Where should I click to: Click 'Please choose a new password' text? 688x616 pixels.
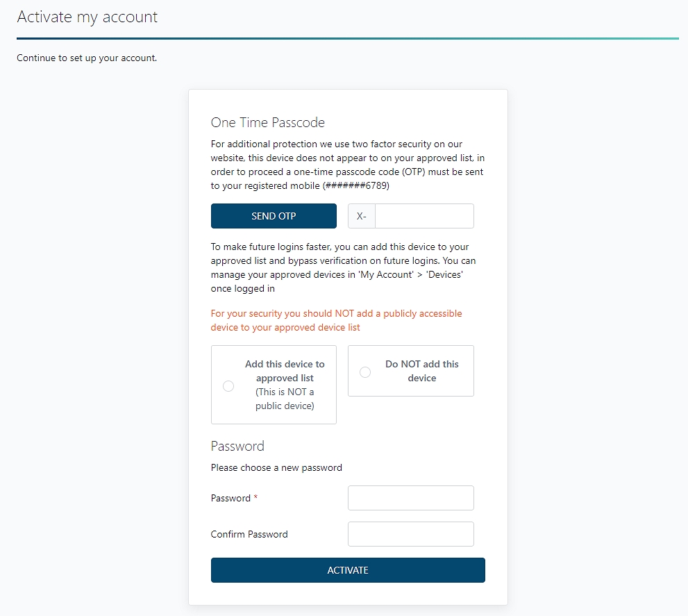point(276,467)
